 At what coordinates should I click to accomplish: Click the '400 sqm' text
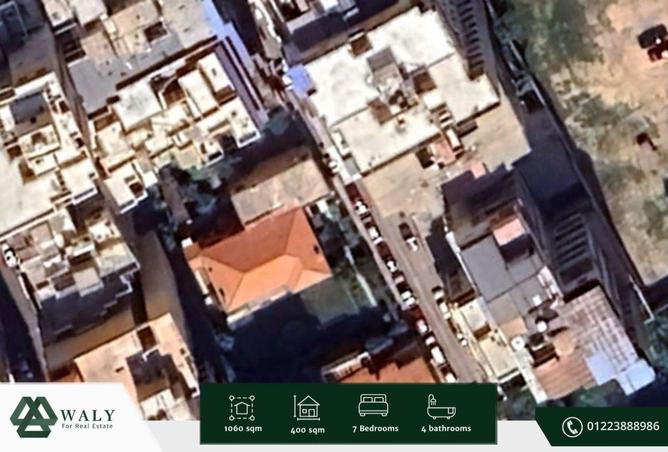coord(308,430)
